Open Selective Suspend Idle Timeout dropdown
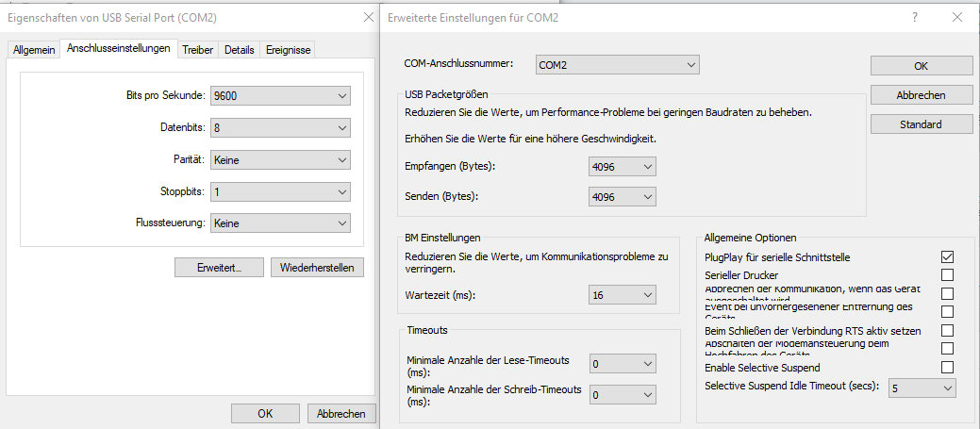 click(x=922, y=388)
